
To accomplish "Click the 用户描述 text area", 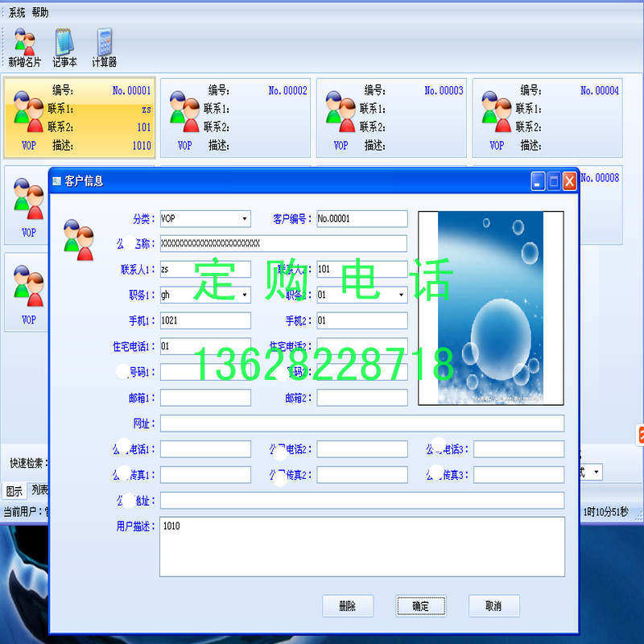I will (x=361, y=547).
